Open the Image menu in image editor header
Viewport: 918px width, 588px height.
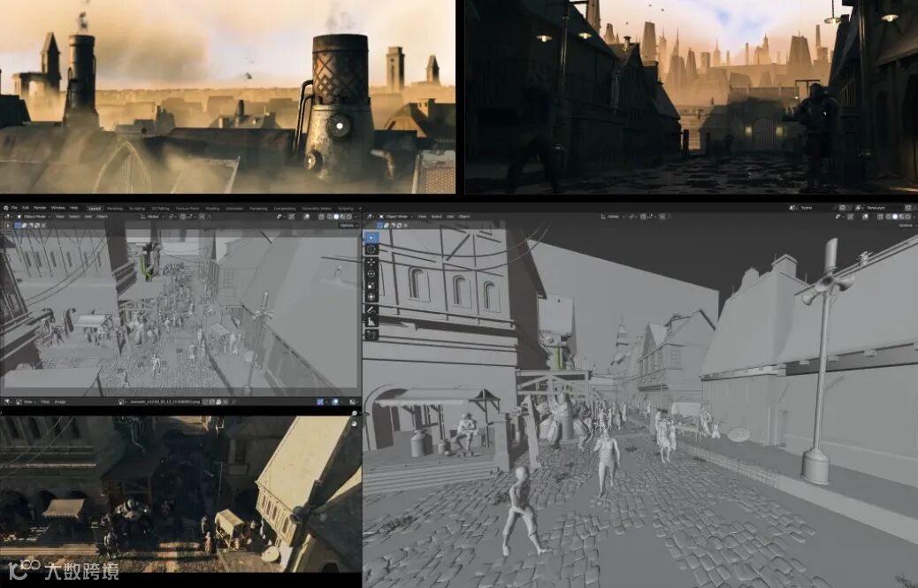60,402
